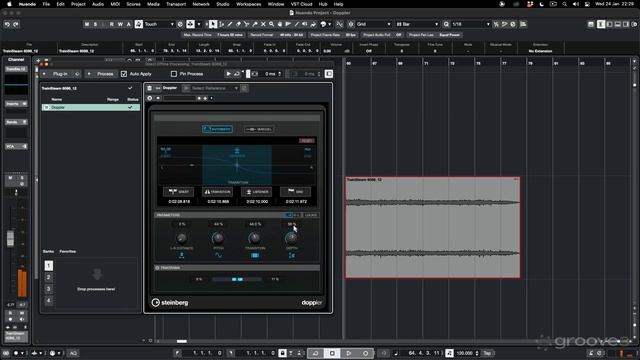Select the Doppler Automatic mode button
640x360 pixels.
(x=218, y=129)
